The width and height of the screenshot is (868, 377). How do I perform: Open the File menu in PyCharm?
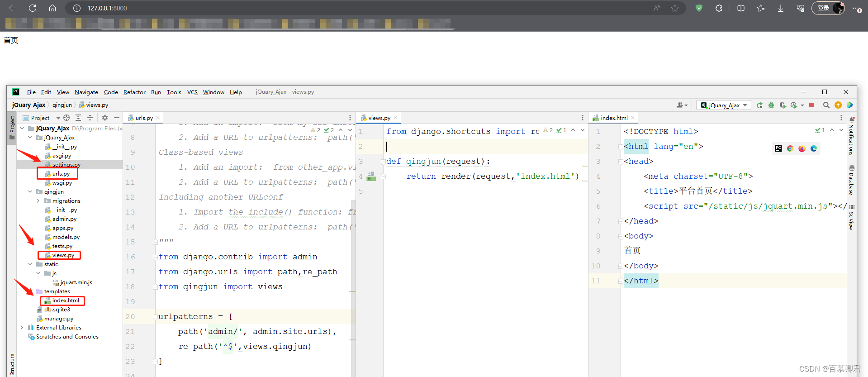[31, 92]
